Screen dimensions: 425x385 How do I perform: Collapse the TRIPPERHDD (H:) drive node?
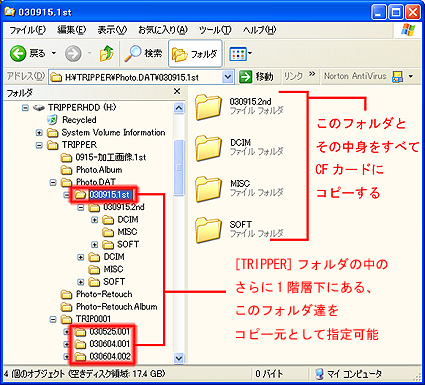[25, 108]
